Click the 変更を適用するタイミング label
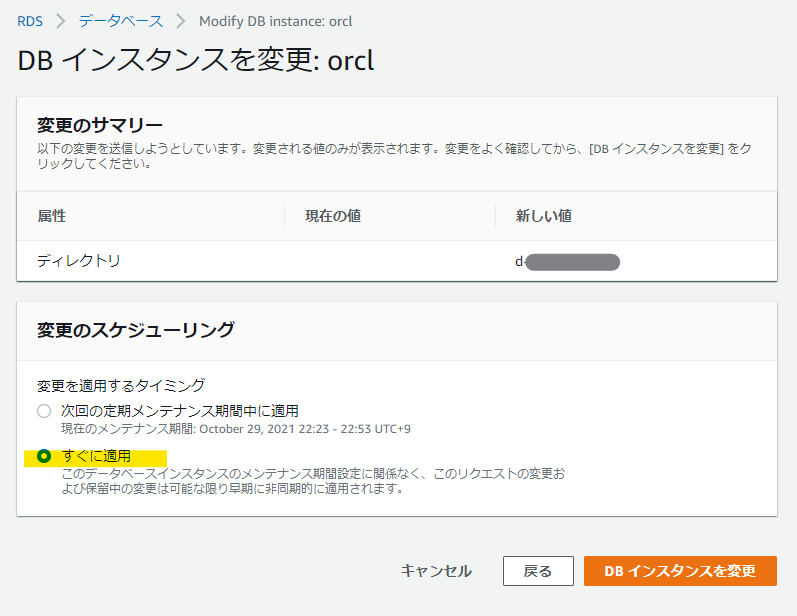Image resolution: width=797 pixels, height=616 pixels. click(121, 385)
